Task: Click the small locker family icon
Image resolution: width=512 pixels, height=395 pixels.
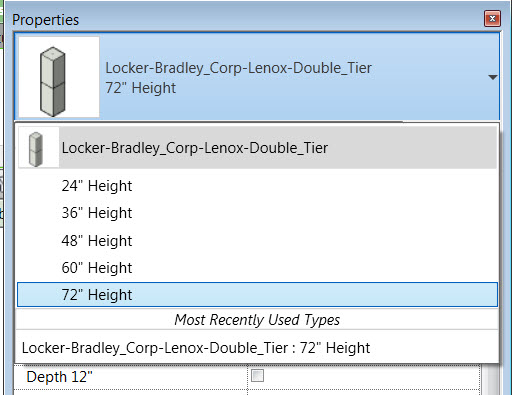Action: tap(39, 148)
